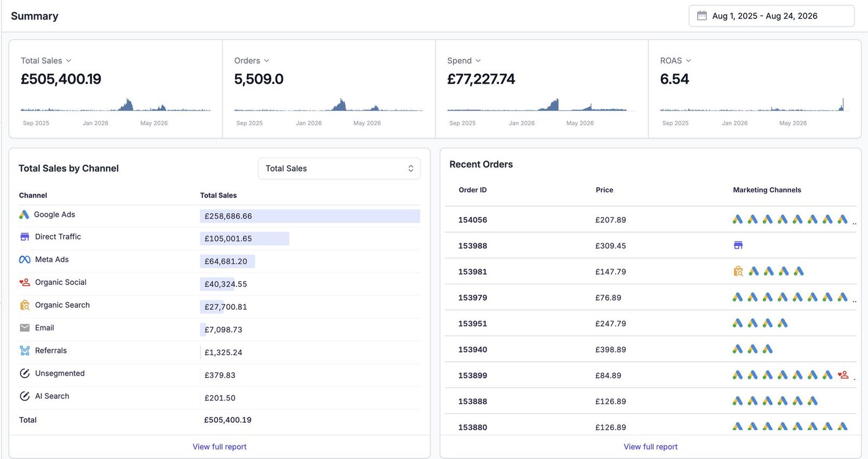Viewport: 868px width, 459px height.
Task: Click the Organic Search icon
Action: point(24,305)
